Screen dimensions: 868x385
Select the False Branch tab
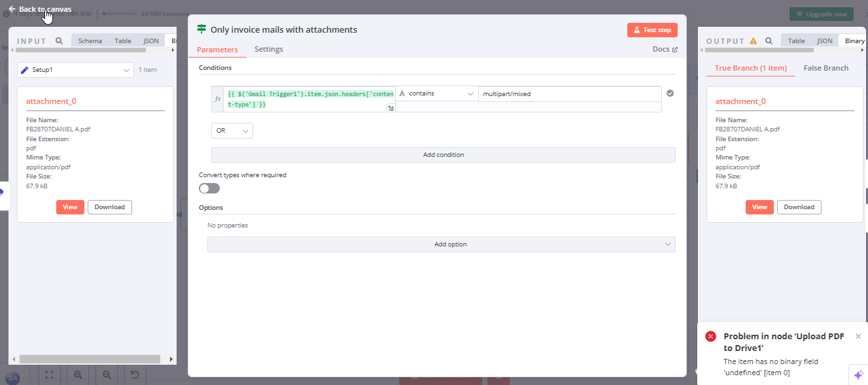[825, 68]
